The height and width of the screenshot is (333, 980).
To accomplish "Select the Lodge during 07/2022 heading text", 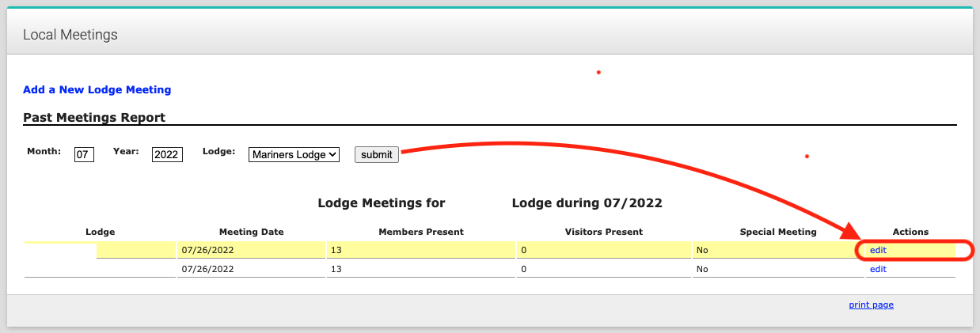I will pos(587,203).
